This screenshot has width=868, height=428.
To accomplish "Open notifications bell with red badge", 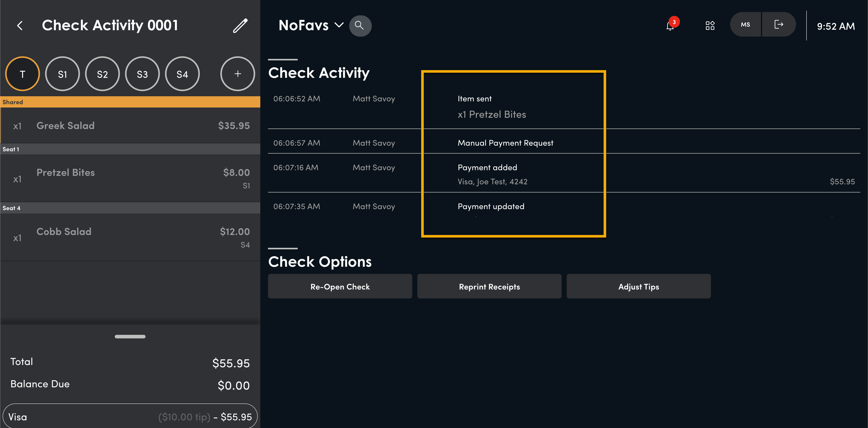I will [x=671, y=25].
